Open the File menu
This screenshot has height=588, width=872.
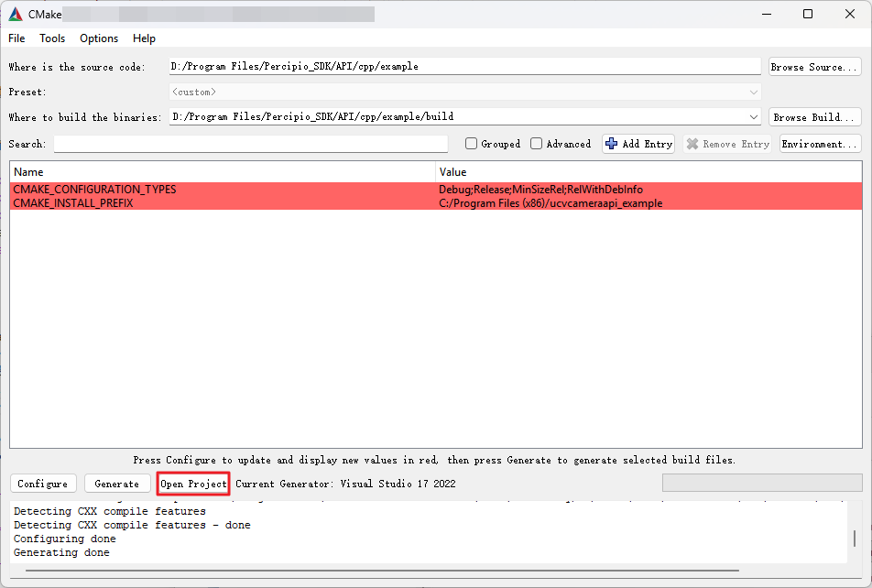pos(16,38)
